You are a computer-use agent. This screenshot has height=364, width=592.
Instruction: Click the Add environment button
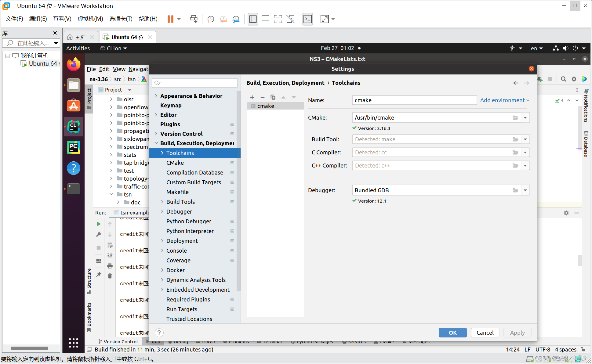tap(504, 100)
